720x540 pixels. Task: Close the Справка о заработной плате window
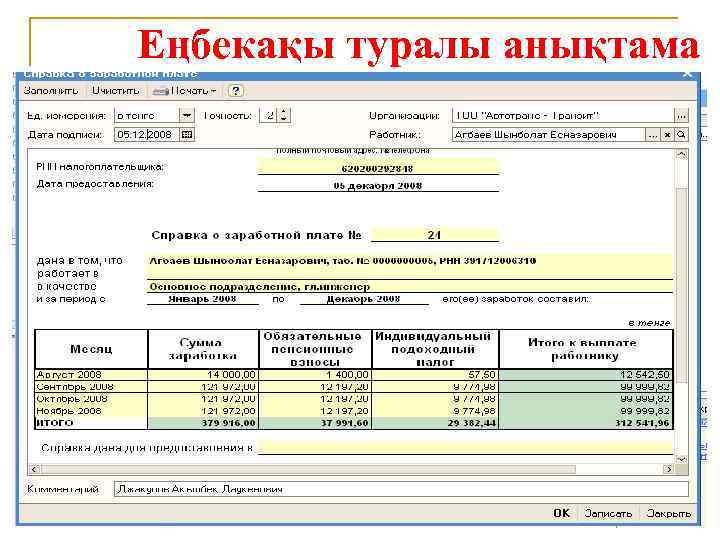[687, 73]
